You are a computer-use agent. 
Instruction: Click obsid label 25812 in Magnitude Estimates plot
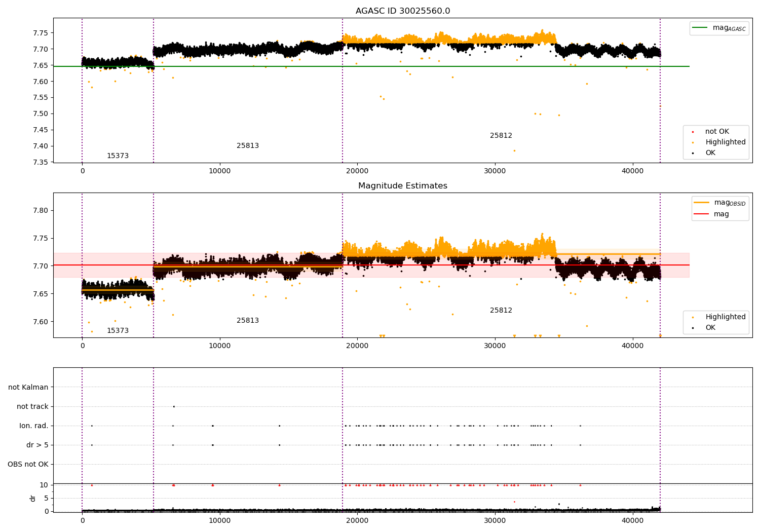click(x=501, y=311)
